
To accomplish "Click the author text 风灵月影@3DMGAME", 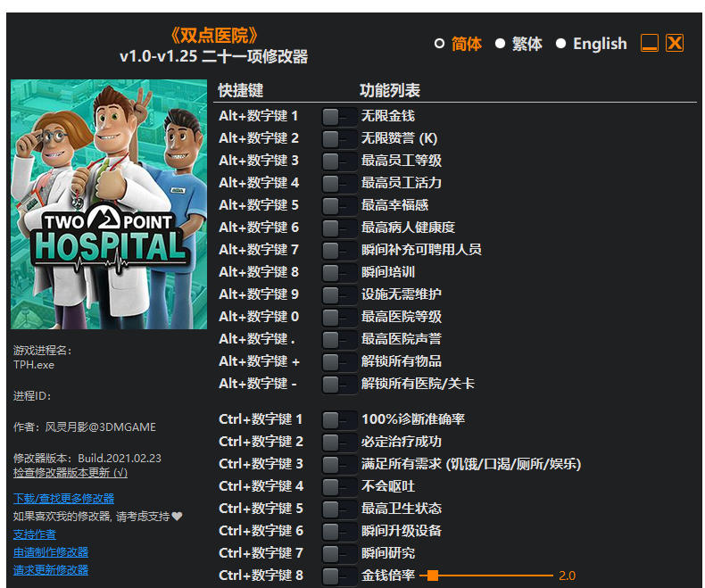I will pos(101,427).
